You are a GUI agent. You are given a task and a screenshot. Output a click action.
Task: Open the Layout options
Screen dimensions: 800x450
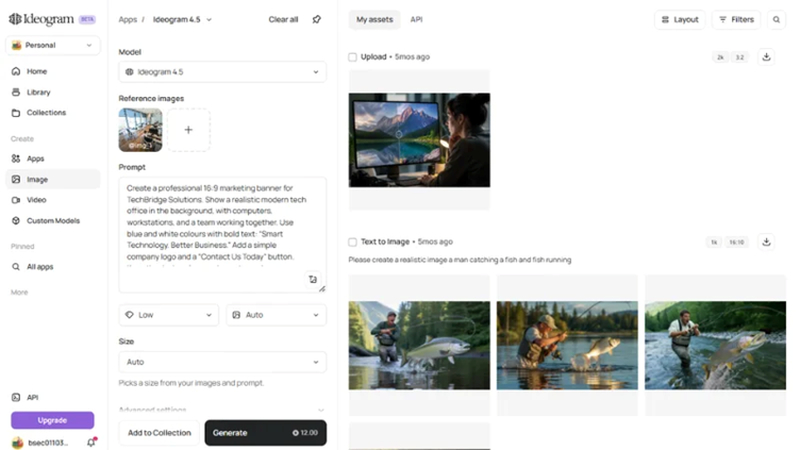click(680, 19)
